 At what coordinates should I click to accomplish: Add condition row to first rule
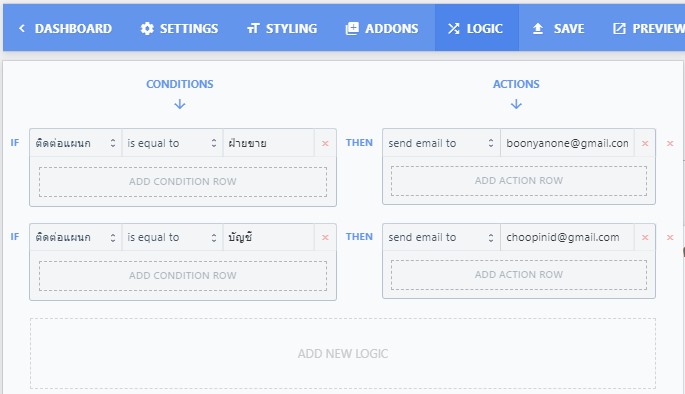click(x=183, y=182)
